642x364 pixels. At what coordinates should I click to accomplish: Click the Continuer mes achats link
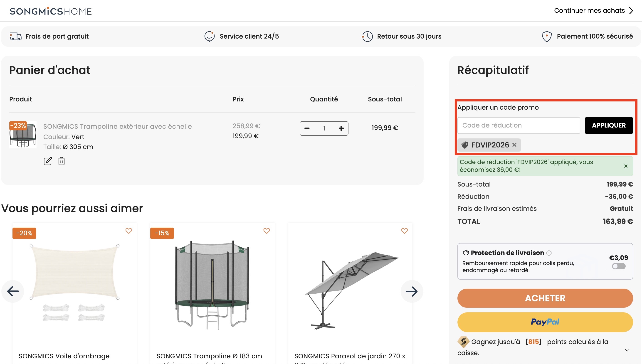[x=589, y=10]
